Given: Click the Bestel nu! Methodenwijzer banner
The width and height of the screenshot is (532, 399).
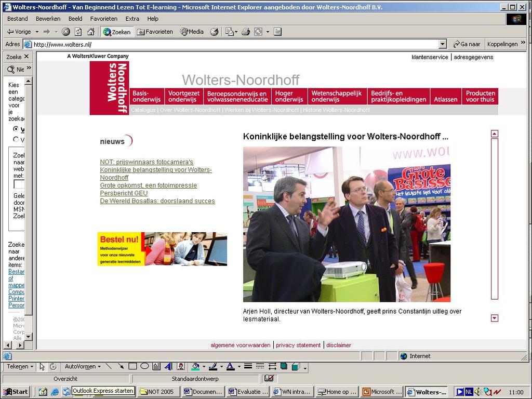Looking at the screenshot, I should [162, 249].
